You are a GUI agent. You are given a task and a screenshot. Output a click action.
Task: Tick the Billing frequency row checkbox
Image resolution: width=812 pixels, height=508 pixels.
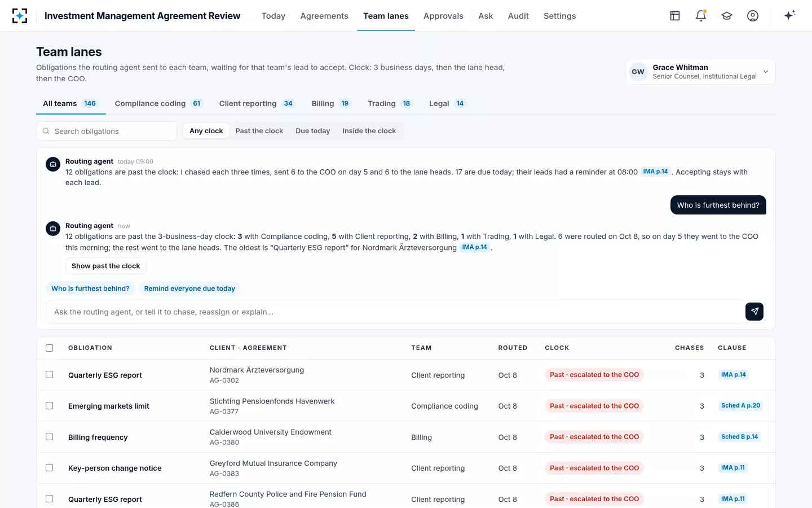coord(50,437)
